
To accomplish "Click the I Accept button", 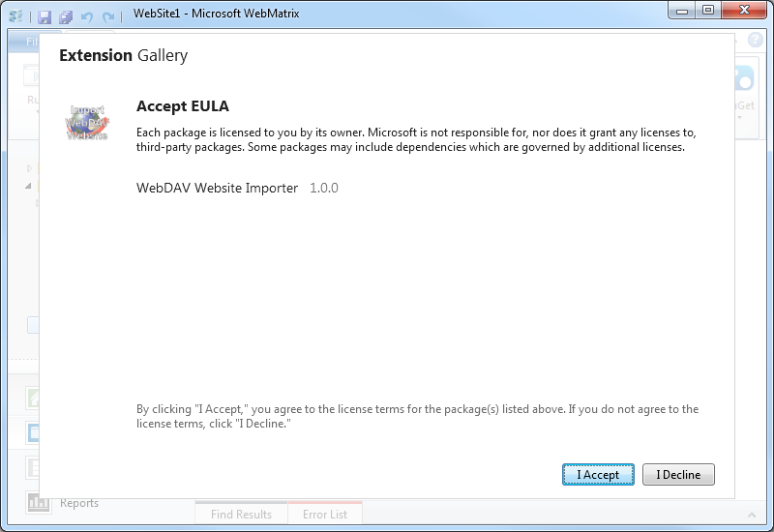I will pyautogui.click(x=598, y=475).
